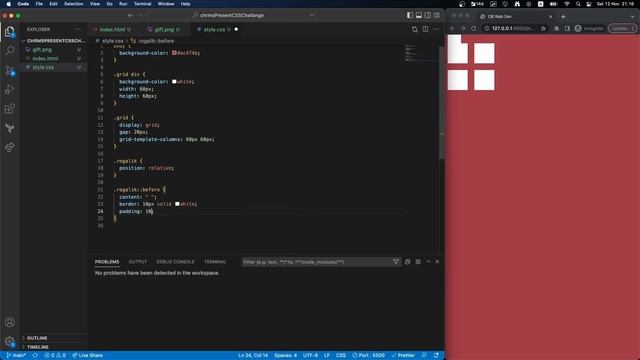Image resolution: width=640 pixels, height=360 pixels.
Task: Open the Search view in activity bar
Action: tap(10, 51)
